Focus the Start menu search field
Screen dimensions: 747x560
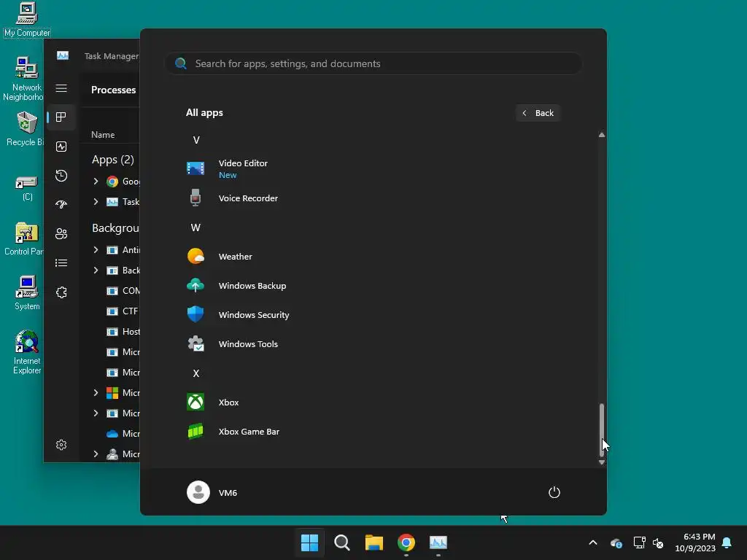[x=373, y=63]
